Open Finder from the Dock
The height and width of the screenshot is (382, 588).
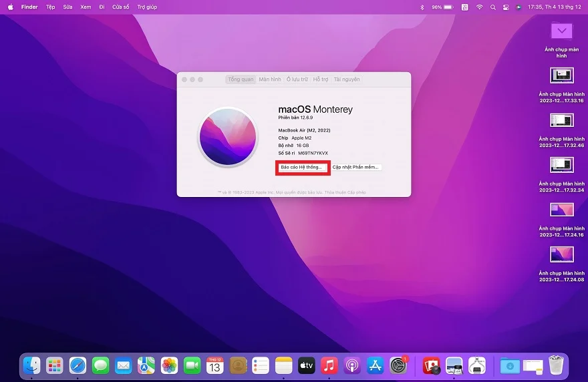pyautogui.click(x=31, y=365)
